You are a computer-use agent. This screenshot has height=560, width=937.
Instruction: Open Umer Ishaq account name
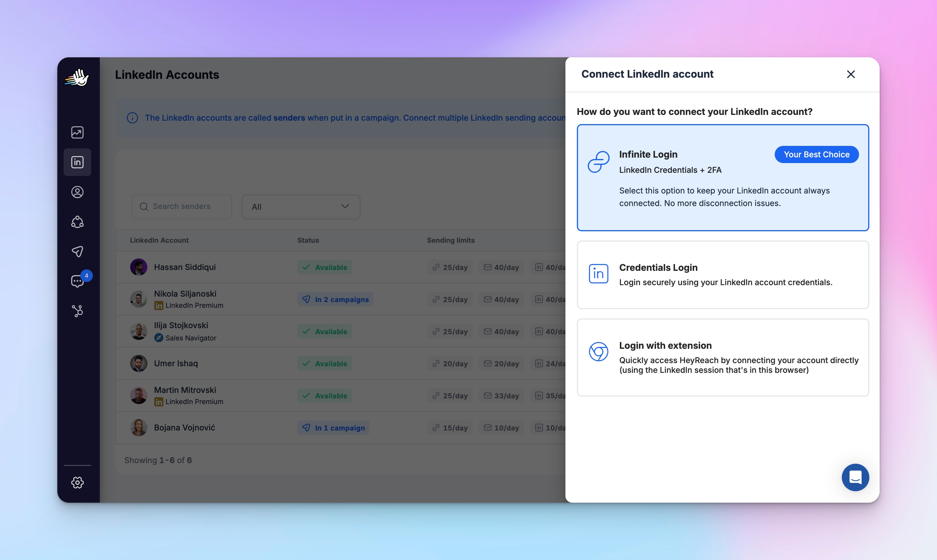[x=176, y=363]
